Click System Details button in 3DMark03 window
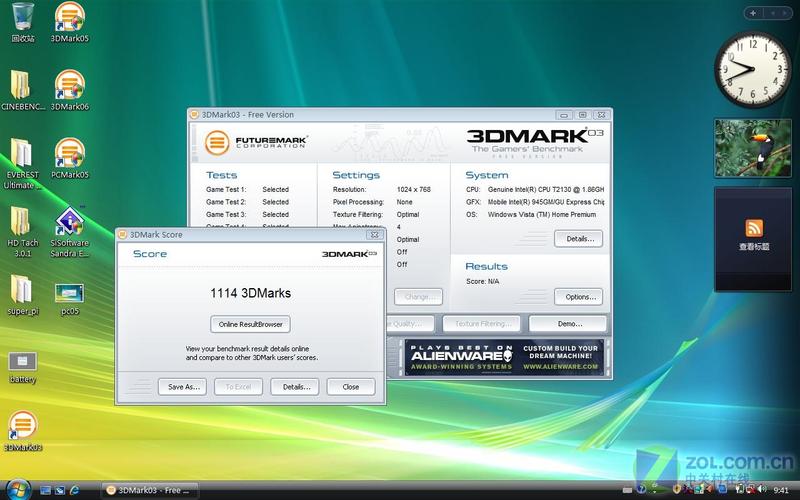This screenshot has height=500, width=800. [x=578, y=238]
